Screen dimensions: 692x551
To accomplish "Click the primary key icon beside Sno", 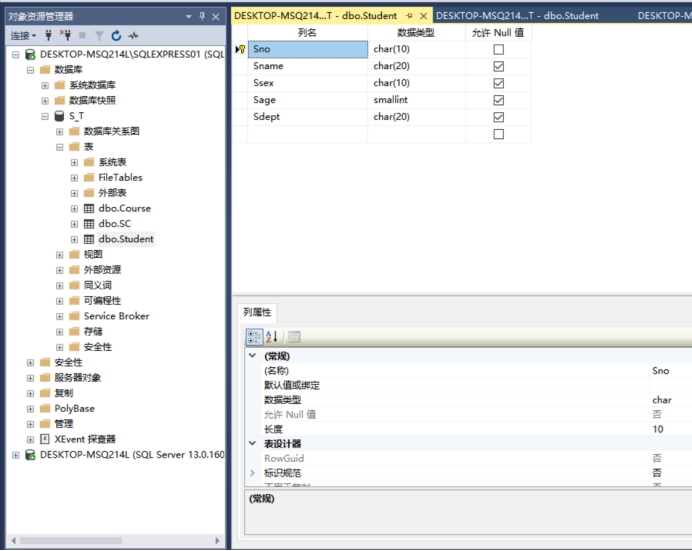I will pos(241,49).
